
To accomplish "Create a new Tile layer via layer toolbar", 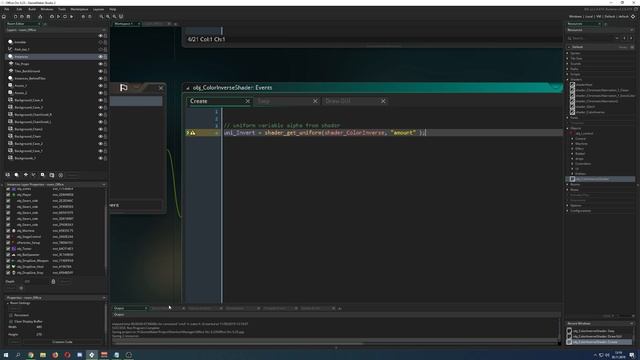I will click(25, 175).
